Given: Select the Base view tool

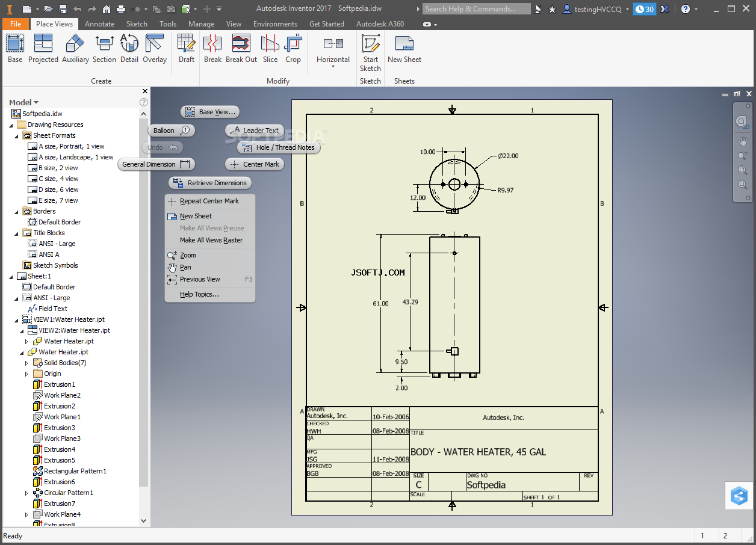Looking at the screenshot, I should pyautogui.click(x=15, y=49).
